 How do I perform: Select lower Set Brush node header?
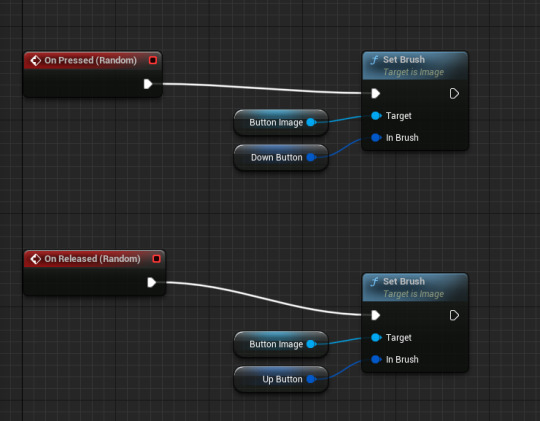click(415, 288)
